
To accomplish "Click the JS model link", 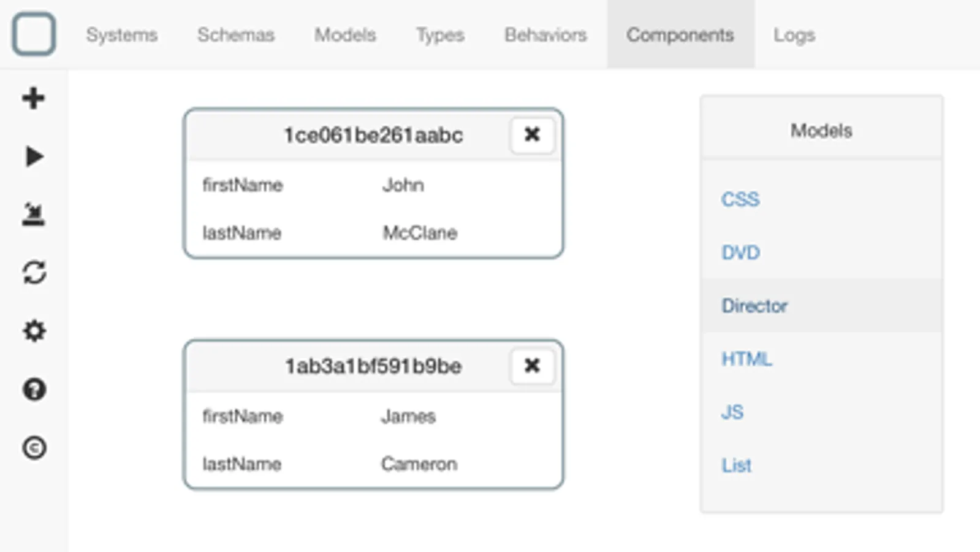I will (x=732, y=412).
